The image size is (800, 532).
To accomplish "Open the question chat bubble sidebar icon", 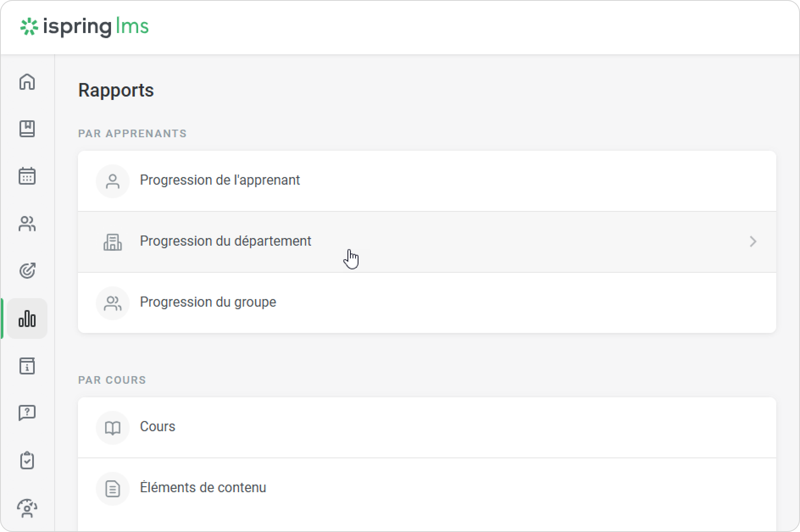I will click(27, 413).
